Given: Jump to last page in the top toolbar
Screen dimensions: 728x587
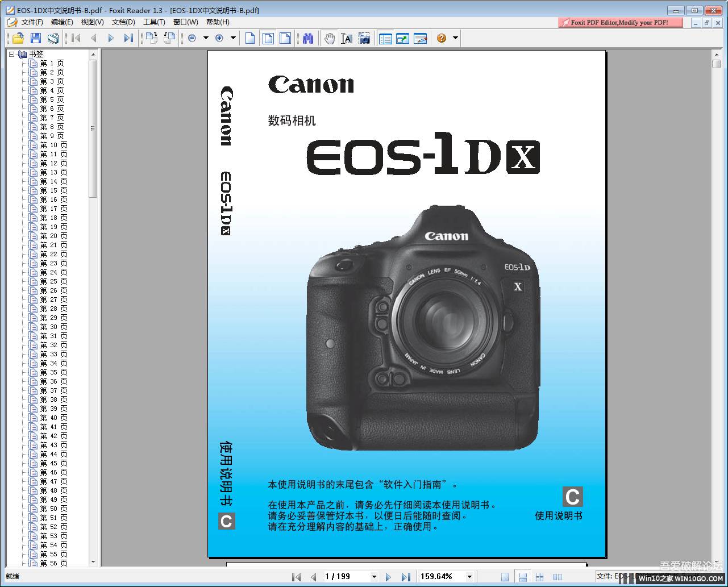Looking at the screenshot, I should [128, 38].
